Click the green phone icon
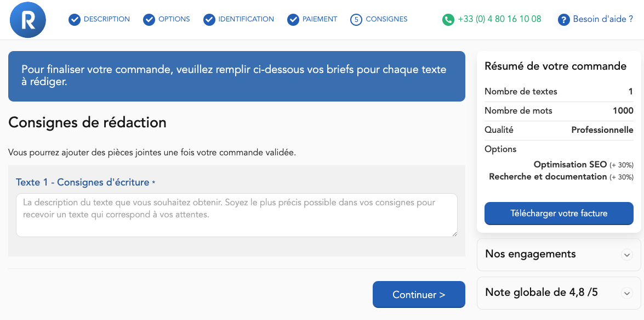Screen dimensions: 644x320 pos(448,19)
